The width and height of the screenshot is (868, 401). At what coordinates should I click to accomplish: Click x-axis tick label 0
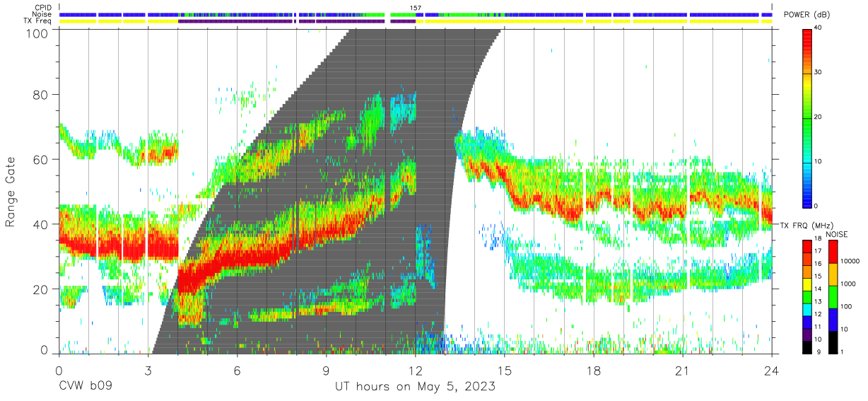59,371
